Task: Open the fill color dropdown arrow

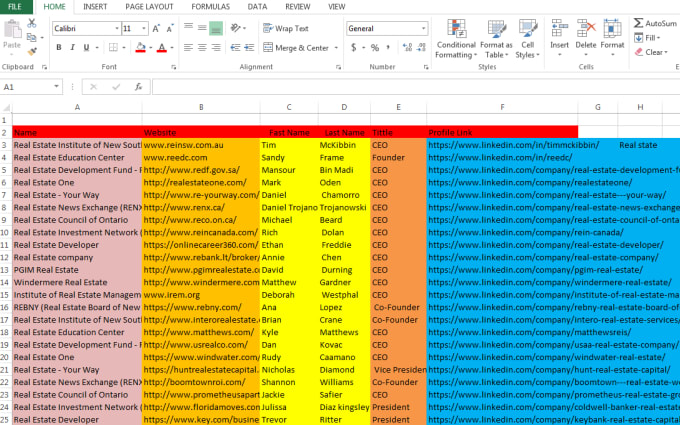Action: 150,48
